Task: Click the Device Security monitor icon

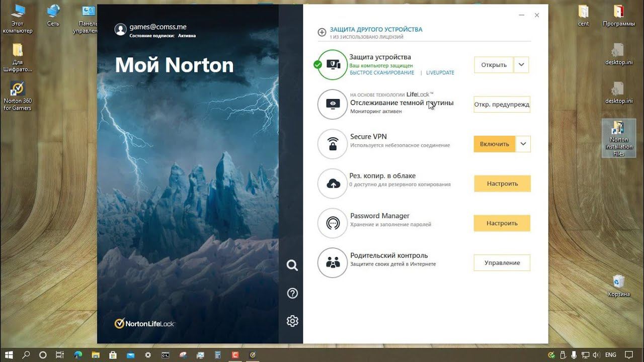Action: (333, 64)
